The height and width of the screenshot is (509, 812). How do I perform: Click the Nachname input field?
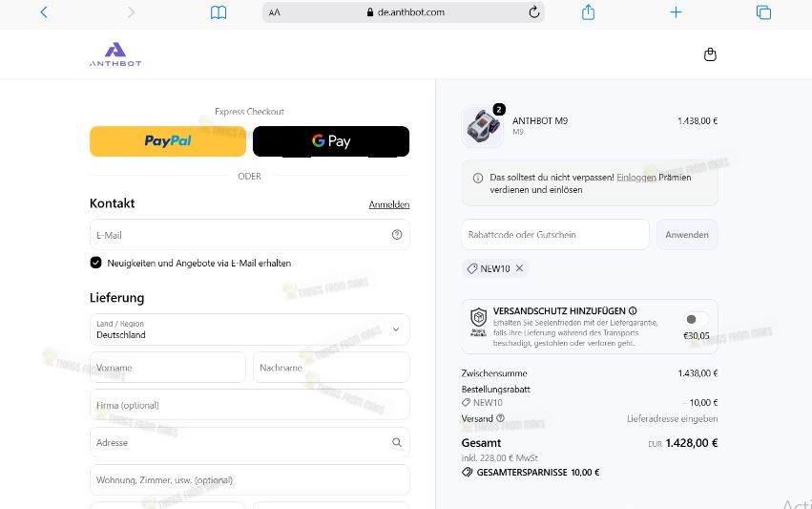click(x=331, y=368)
